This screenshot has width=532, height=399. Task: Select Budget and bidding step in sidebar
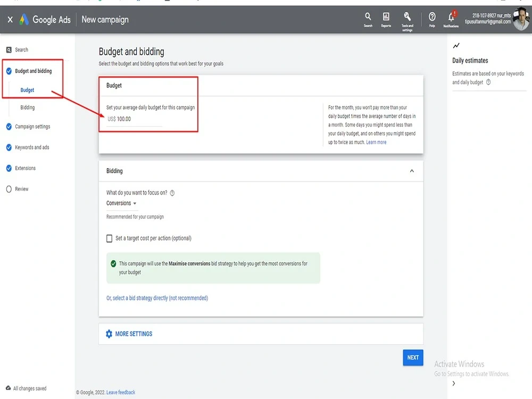click(x=33, y=71)
